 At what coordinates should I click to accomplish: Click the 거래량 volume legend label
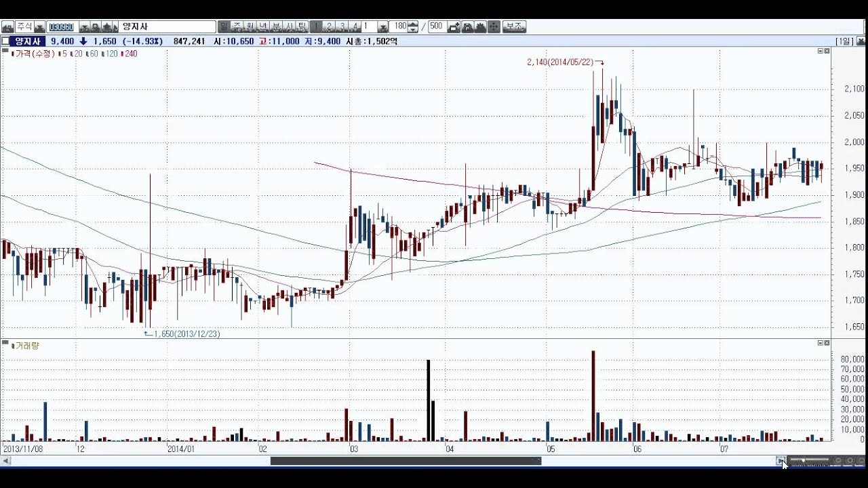pos(26,346)
